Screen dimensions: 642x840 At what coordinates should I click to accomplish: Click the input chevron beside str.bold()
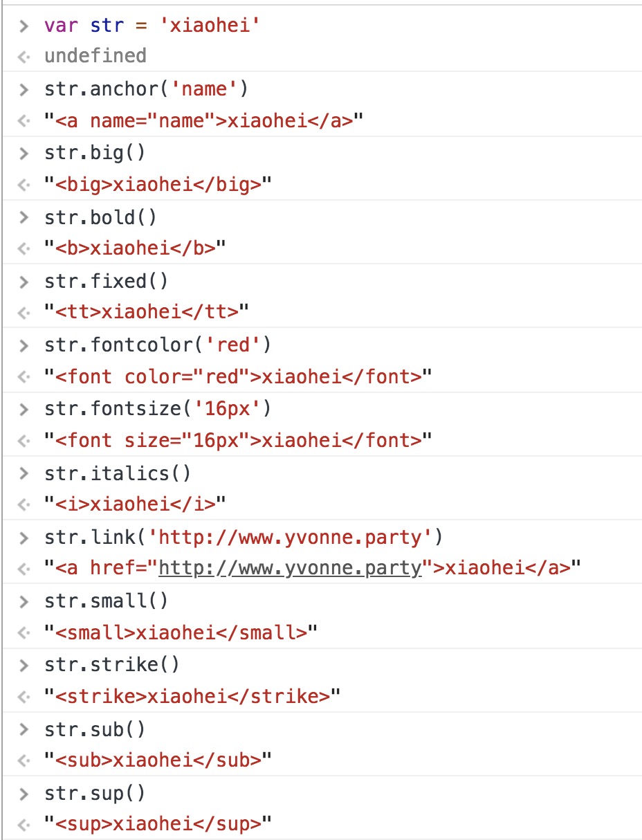24,218
